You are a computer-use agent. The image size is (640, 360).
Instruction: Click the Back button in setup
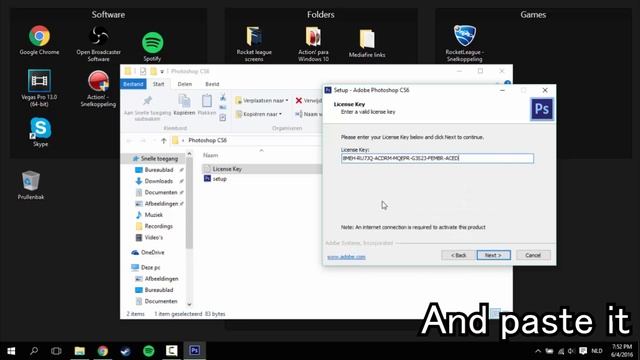coord(458,255)
